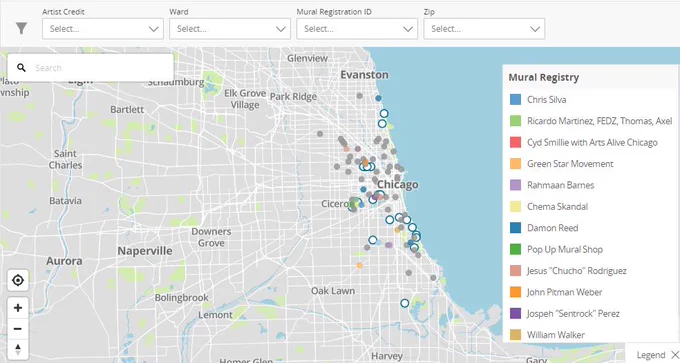This screenshot has width=680, height=363.
Task: Locate my position with the target icon
Action: click(18, 280)
